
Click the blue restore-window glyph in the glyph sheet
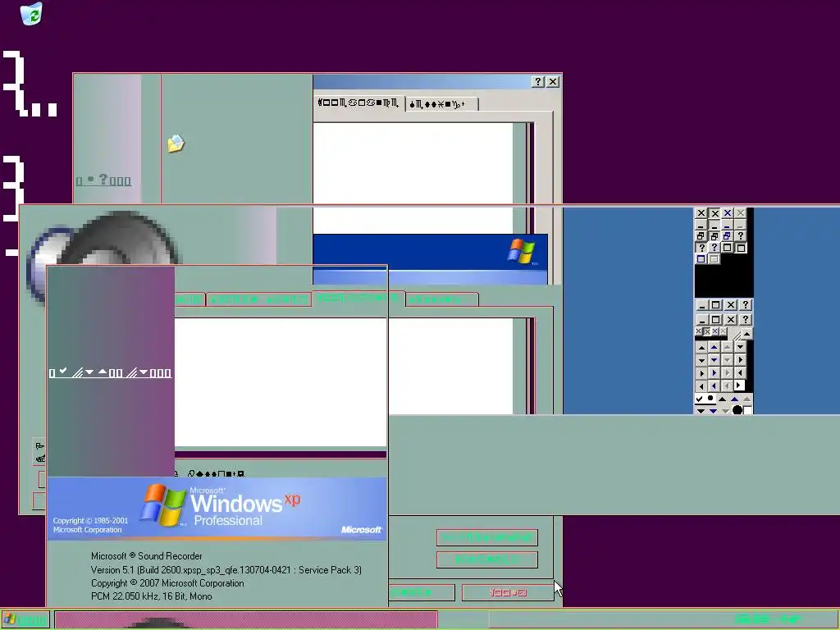point(727,235)
